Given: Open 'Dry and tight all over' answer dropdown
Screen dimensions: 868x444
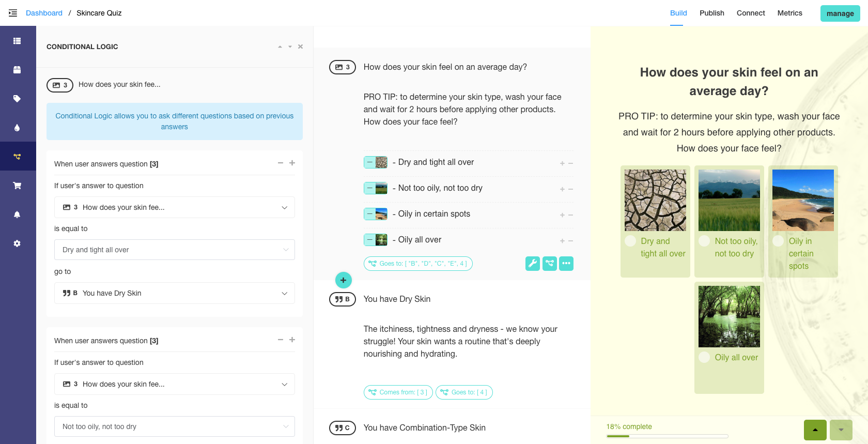Looking at the screenshot, I should pyautogui.click(x=175, y=250).
